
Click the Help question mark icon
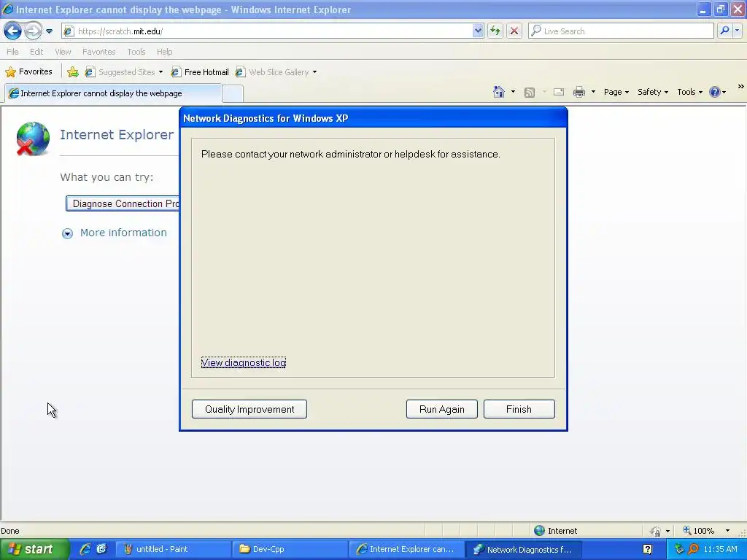[715, 92]
